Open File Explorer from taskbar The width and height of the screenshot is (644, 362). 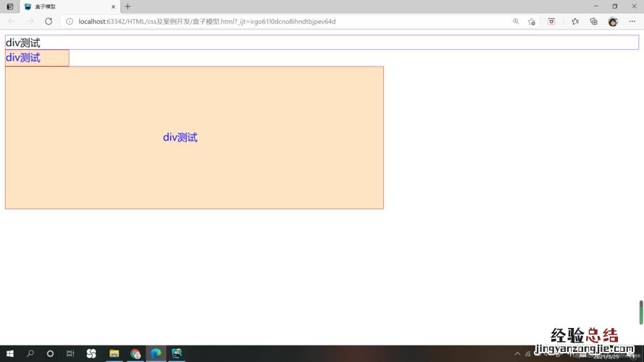[114, 353]
